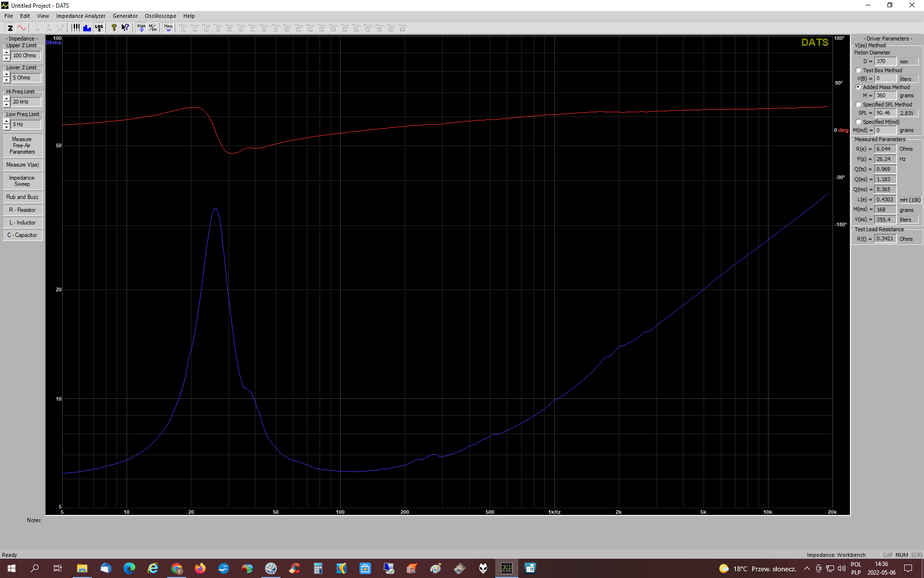
Task: Open the Impedance Analyzer menu
Action: [81, 16]
